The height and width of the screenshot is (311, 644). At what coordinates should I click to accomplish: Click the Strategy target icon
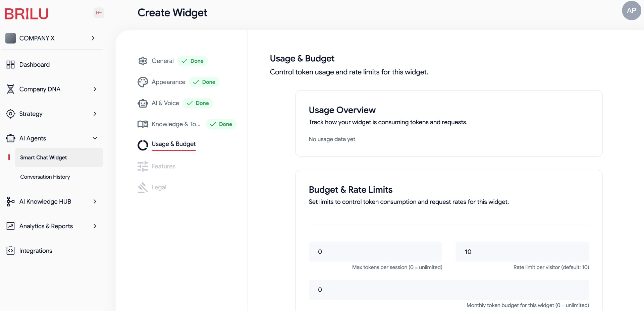(x=10, y=114)
